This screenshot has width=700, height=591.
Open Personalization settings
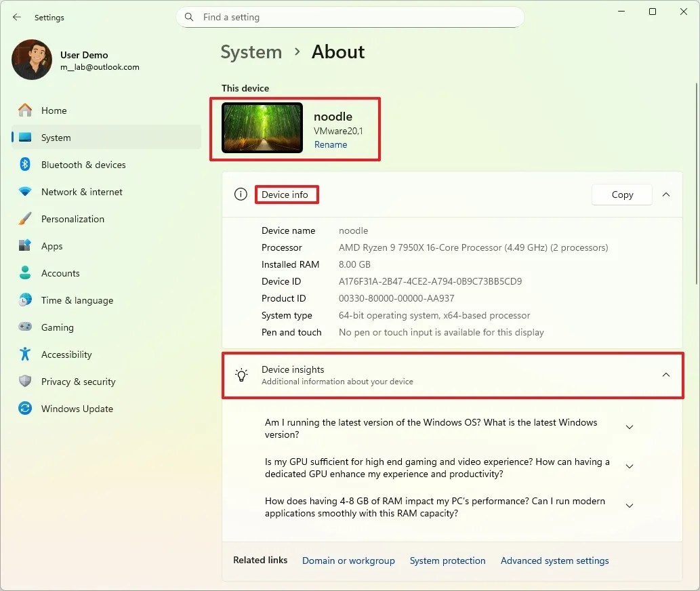coord(25,219)
